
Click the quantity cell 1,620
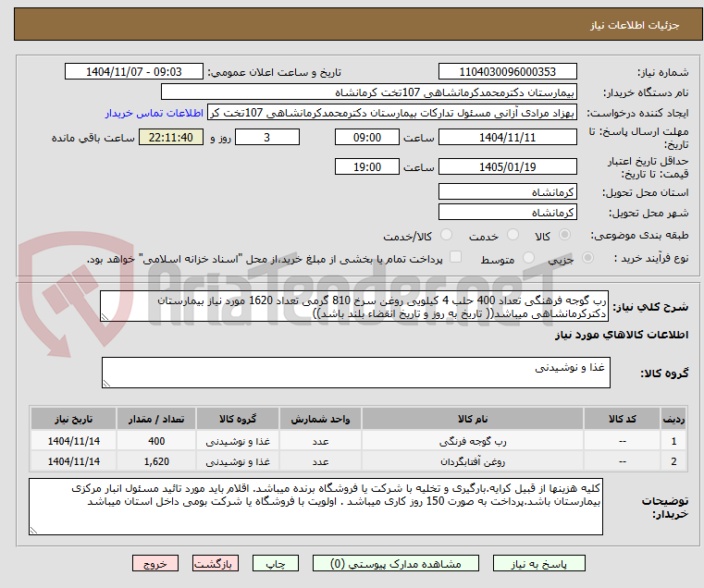[x=156, y=461]
